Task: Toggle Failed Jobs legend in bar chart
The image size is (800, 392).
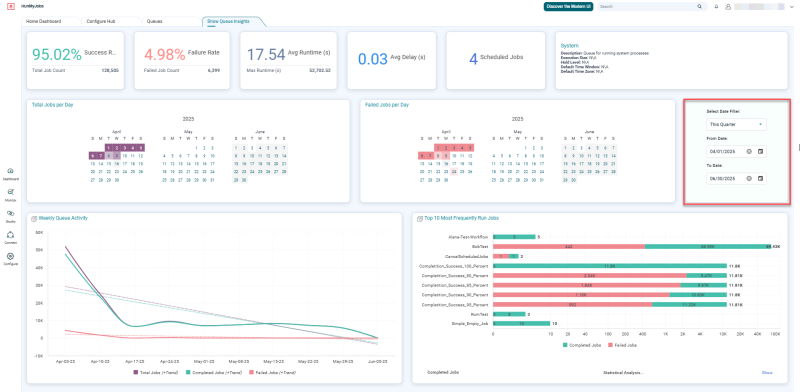Action: 622,345
